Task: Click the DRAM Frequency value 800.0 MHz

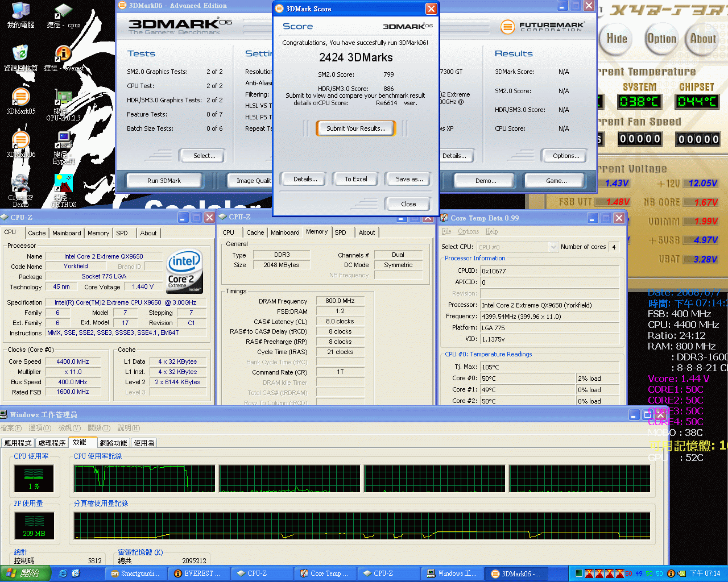Action: coord(340,301)
